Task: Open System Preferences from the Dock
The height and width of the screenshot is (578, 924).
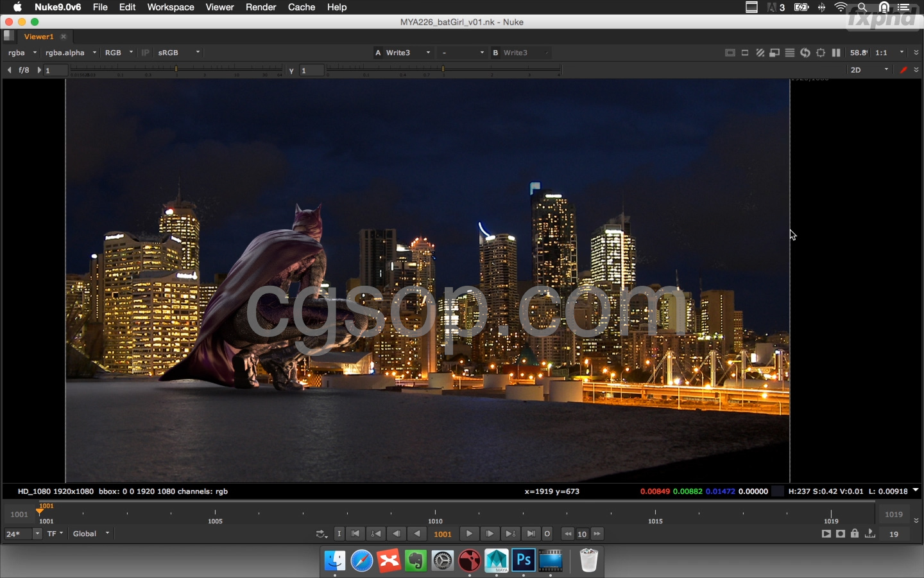Action: [443, 561]
